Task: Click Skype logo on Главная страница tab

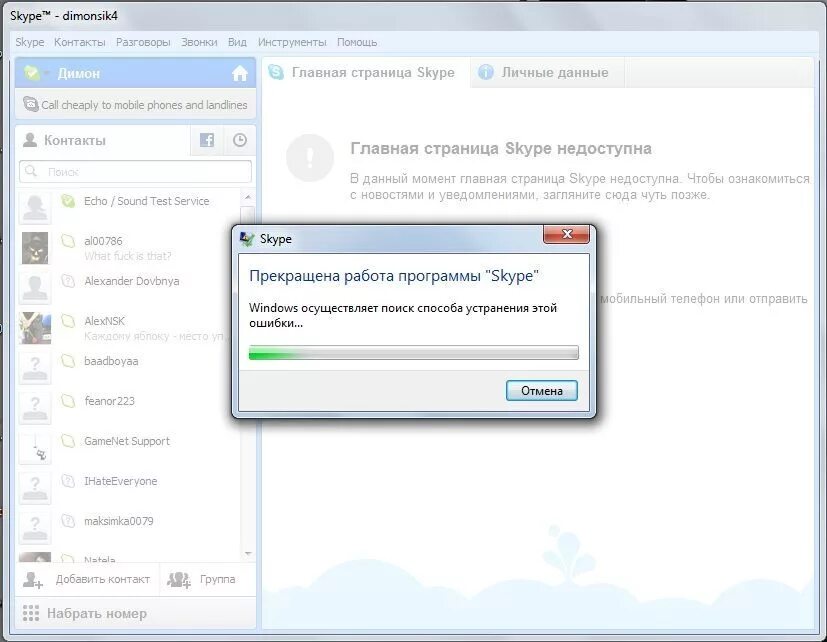Action: (x=276, y=72)
